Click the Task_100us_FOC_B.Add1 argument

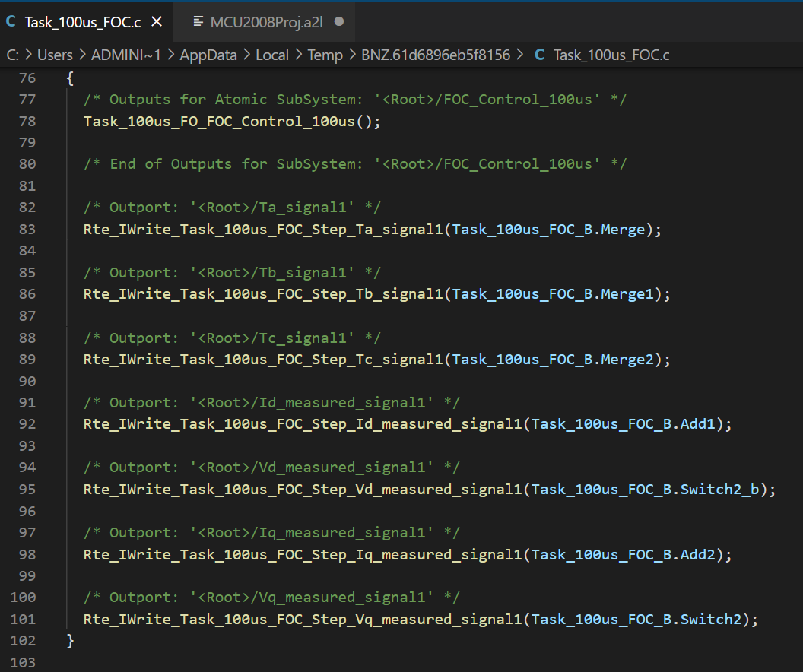(624, 423)
